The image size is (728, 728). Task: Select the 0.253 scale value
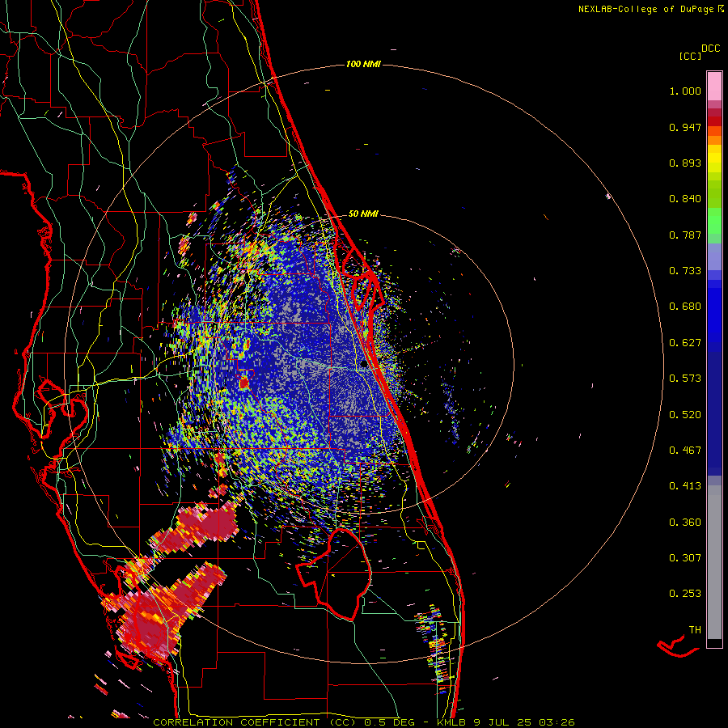685,594
